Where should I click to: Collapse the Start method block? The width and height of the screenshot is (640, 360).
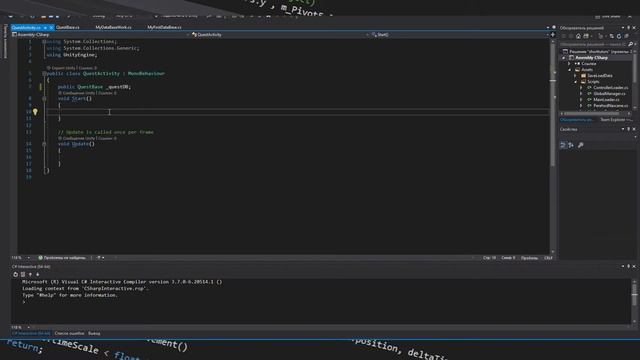(44, 98)
